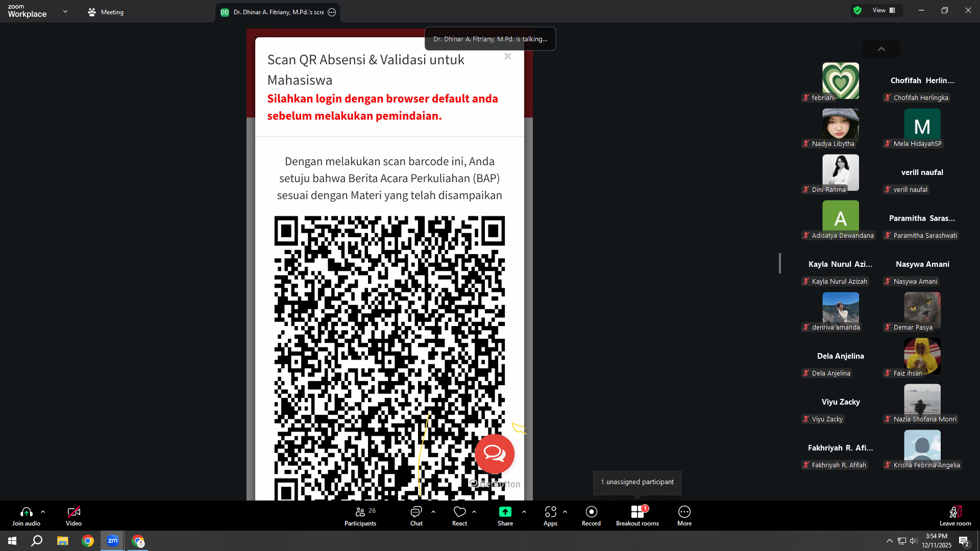Click the Chofifah Herlingka participant tile
This screenshot has height=551, width=980.
922,81
